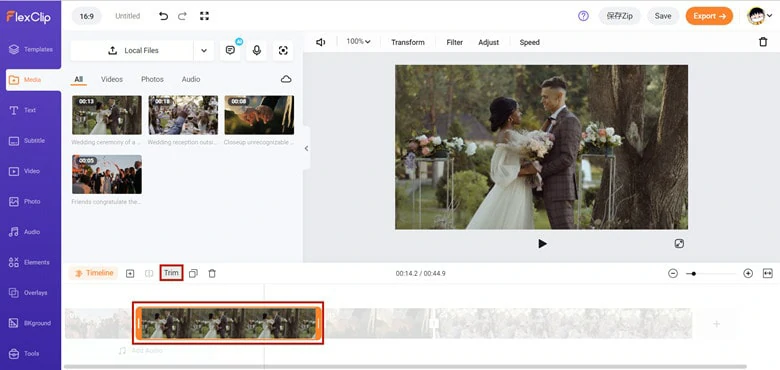This screenshot has height=370, width=780.
Task: Select the 00:18 wedding reception thumbnail
Action: pos(183,115)
